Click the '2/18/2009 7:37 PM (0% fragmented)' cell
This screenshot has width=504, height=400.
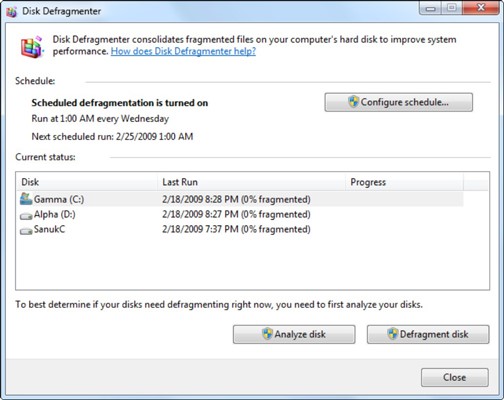point(236,229)
